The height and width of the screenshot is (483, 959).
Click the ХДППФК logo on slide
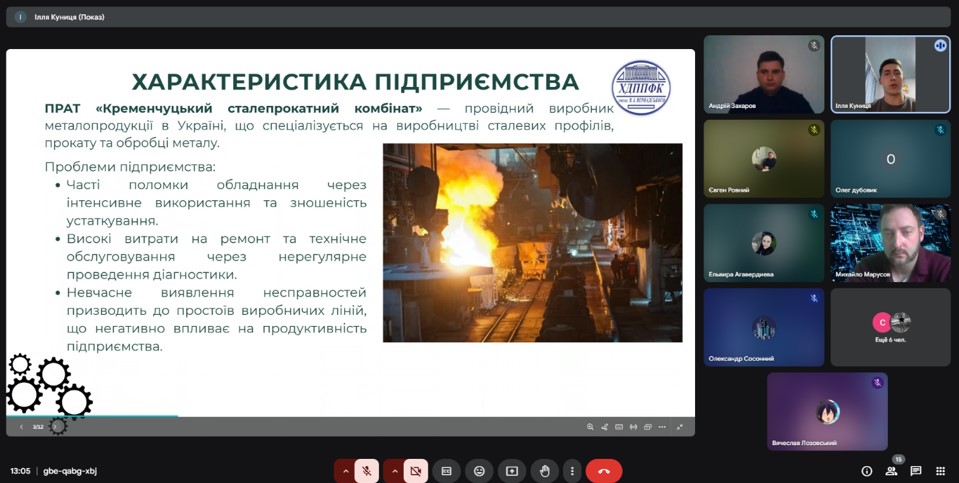641,87
